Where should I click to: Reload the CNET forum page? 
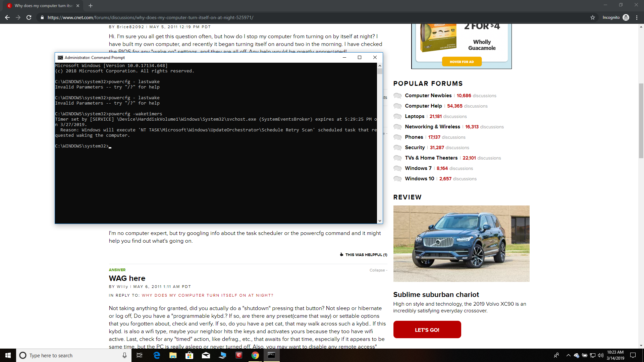pos(29,17)
